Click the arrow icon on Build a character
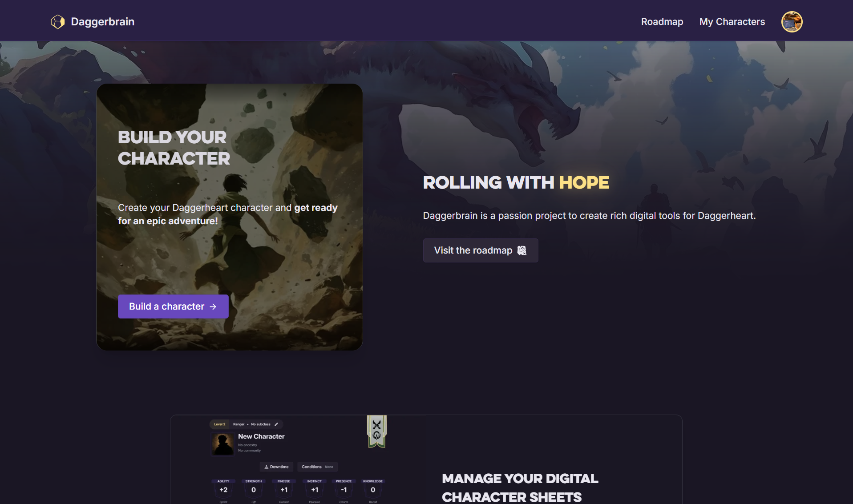The height and width of the screenshot is (504, 853). tap(213, 306)
